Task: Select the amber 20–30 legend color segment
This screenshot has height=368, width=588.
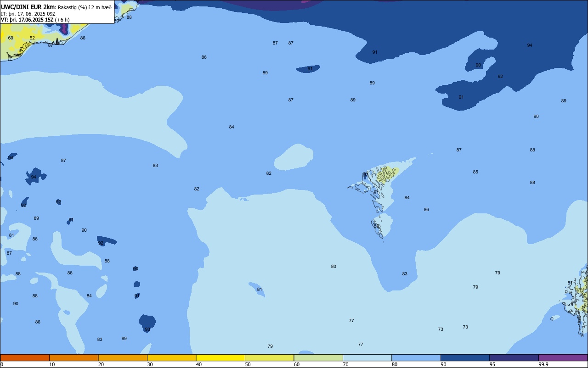Action: coord(123,357)
